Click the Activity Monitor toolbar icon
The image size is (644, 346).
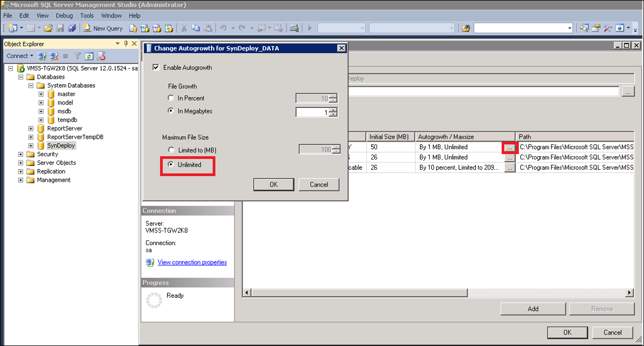pos(294,28)
